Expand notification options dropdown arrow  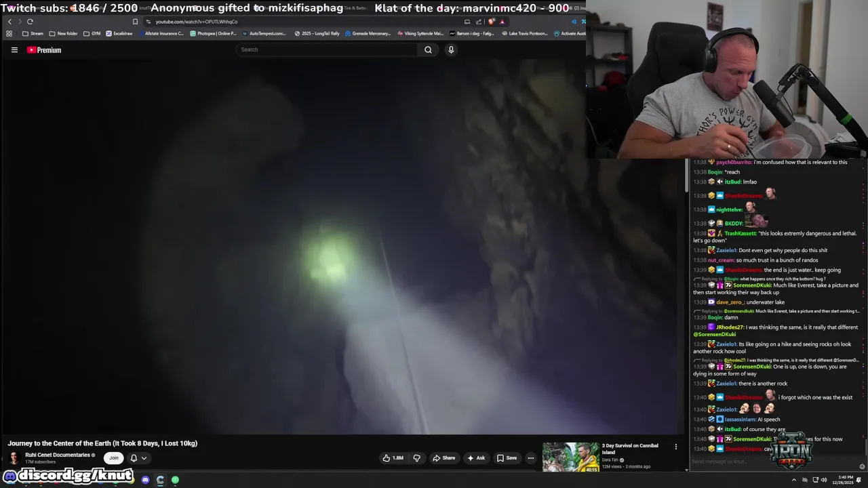(x=144, y=458)
